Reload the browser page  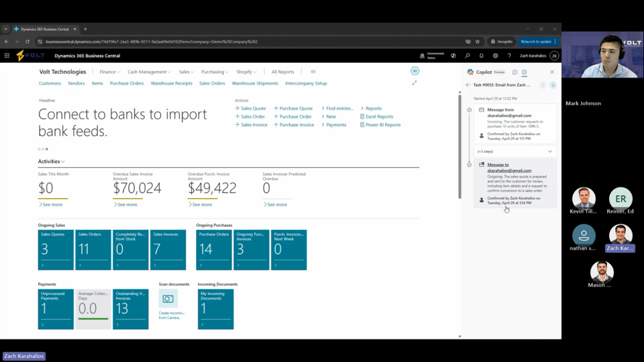(x=27, y=42)
